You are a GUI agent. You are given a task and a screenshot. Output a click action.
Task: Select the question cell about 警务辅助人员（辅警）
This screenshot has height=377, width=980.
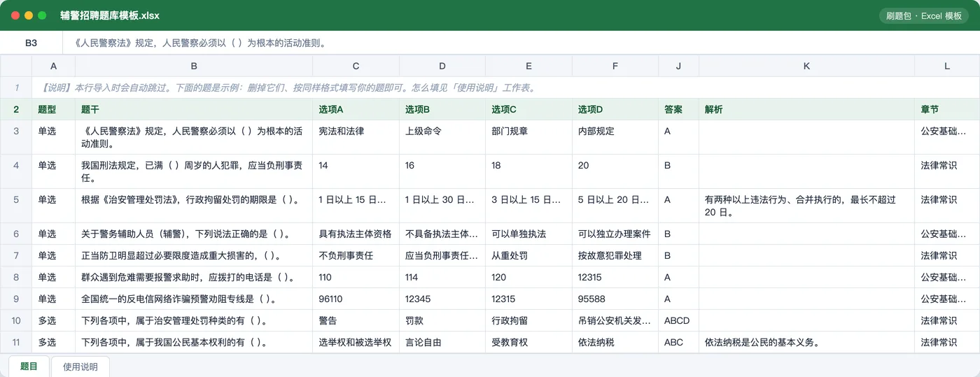pos(194,234)
